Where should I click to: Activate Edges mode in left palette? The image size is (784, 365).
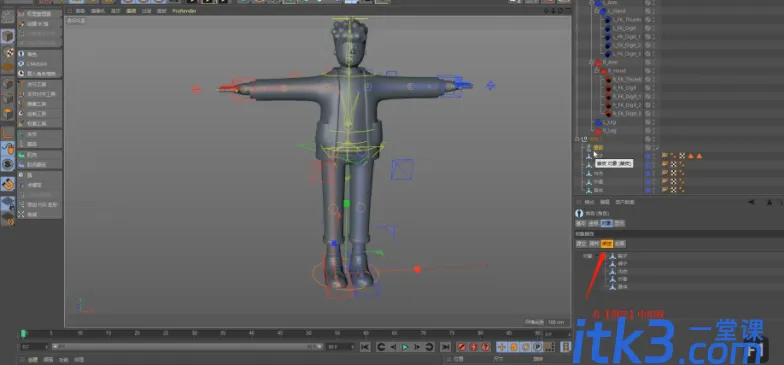(8, 98)
